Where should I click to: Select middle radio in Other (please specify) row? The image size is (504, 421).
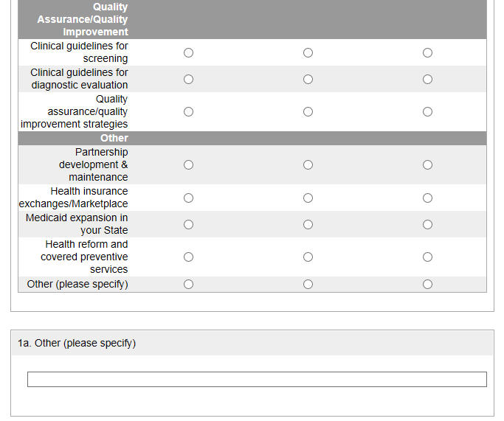coord(308,284)
